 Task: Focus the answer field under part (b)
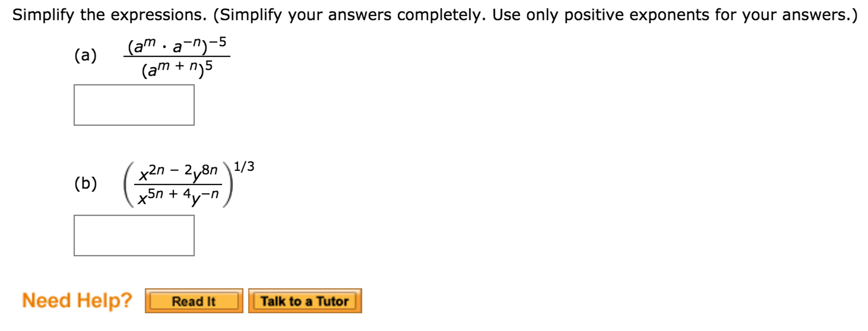134,236
